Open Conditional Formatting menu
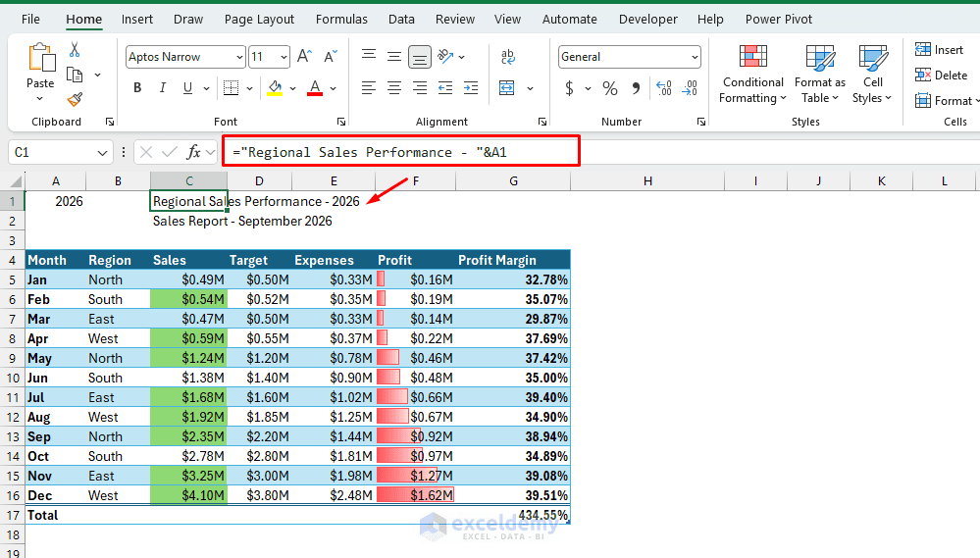 click(752, 74)
